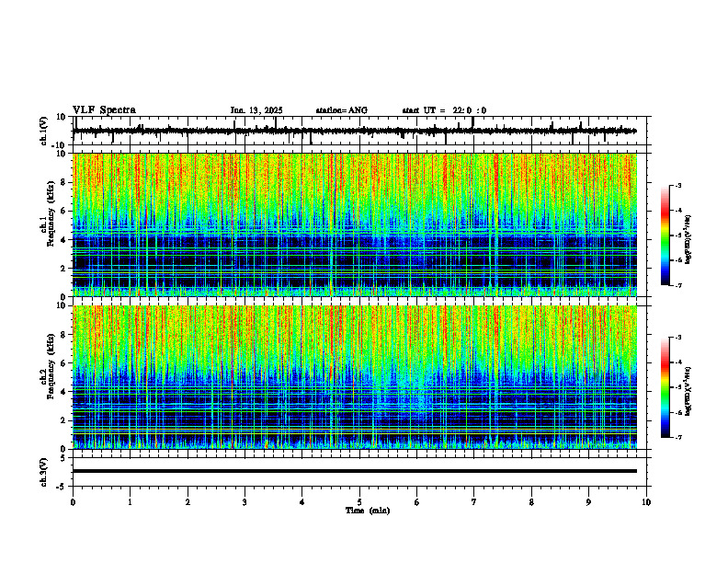This screenshot has width=728, height=563.
Task: Click the "2" kHz tick label on ch.2 spectrogram
Action: pyautogui.click(x=63, y=420)
